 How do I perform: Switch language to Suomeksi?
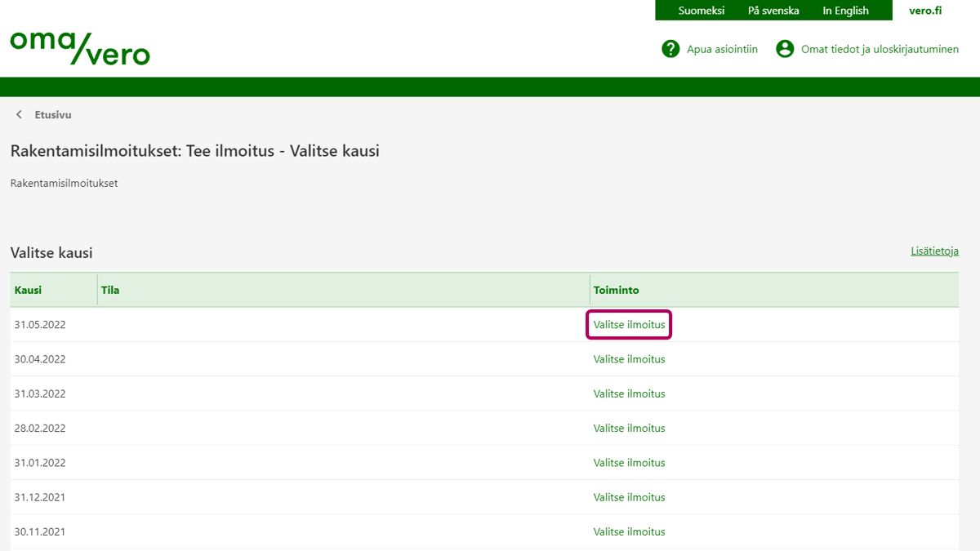tap(701, 11)
